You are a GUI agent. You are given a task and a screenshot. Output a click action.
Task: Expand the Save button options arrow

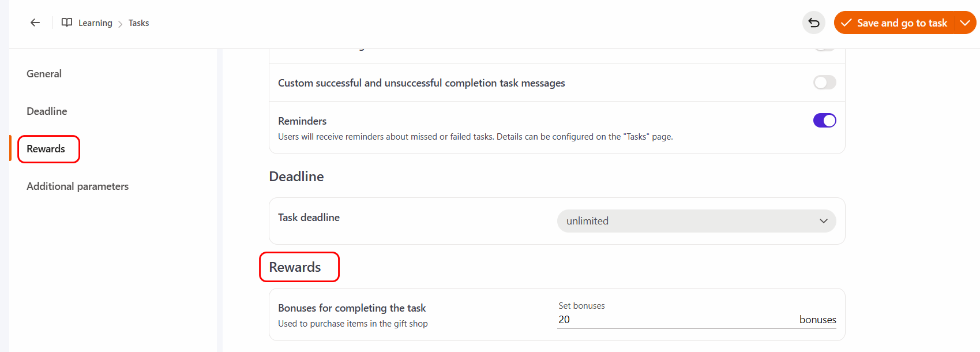pos(965,23)
